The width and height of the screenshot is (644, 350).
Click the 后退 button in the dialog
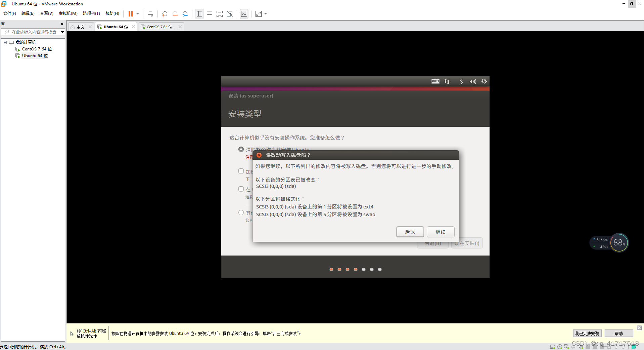[x=410, y=232]
